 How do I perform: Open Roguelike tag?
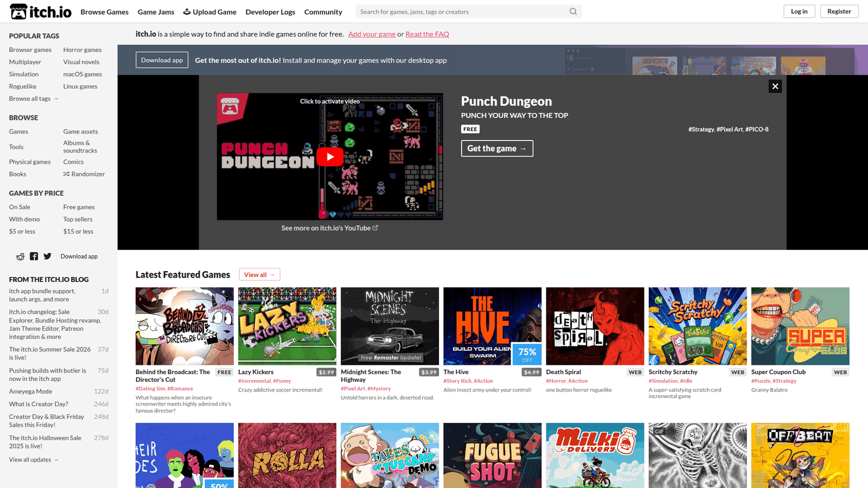coord(23,86)
